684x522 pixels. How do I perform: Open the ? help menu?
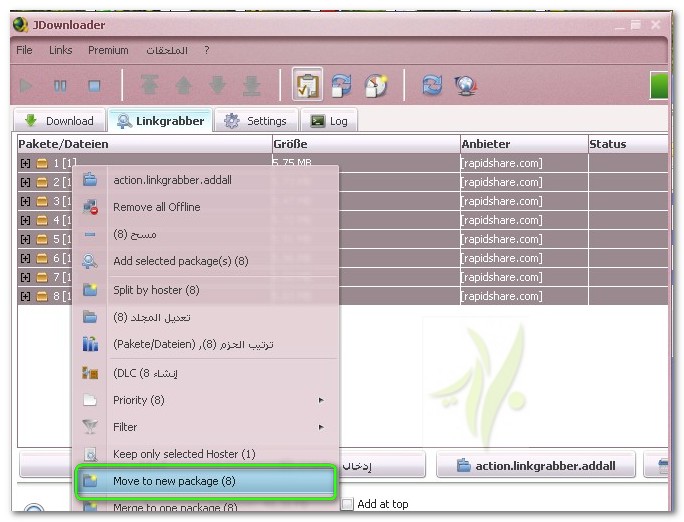pyautogui.click(x=207, y=50)
